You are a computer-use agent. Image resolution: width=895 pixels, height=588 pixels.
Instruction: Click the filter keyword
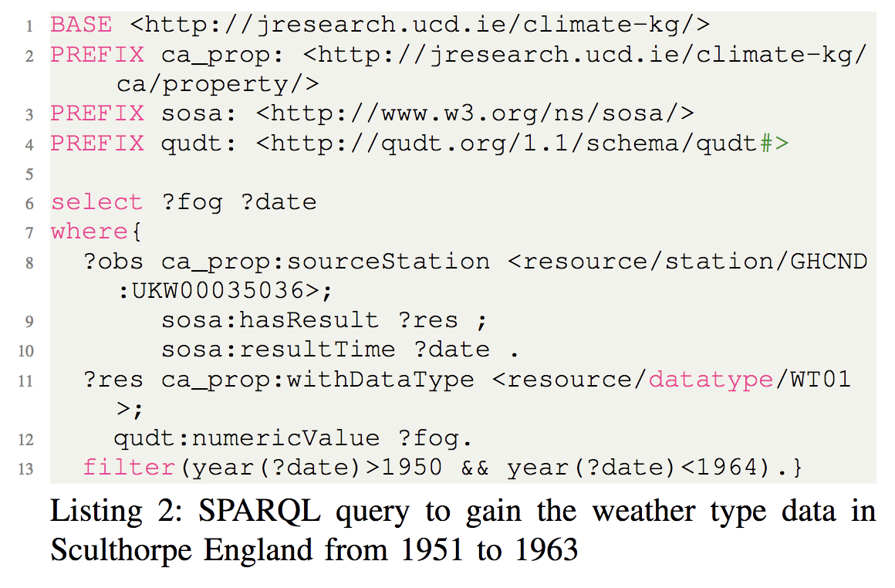[128, 468]
